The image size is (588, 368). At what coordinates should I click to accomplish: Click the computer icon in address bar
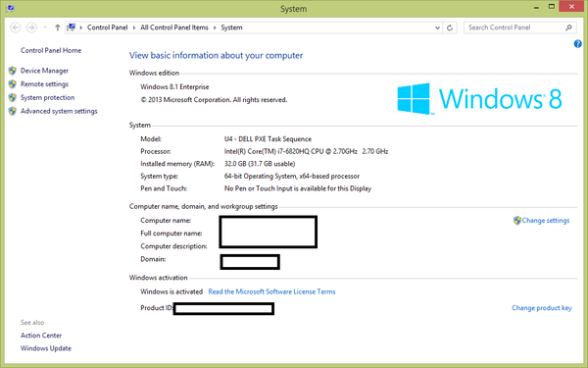click(x=71, y=27)
